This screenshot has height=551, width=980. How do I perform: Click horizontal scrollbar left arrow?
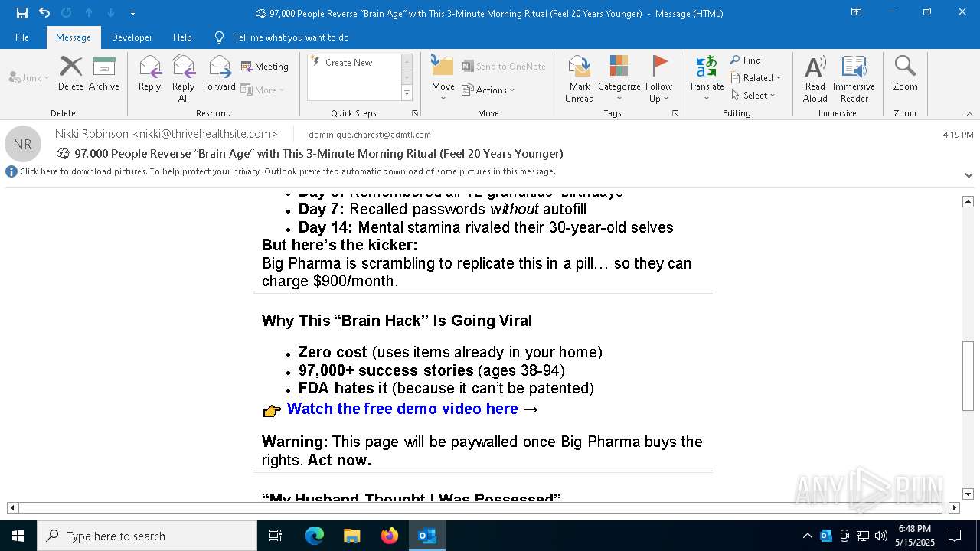12,507
